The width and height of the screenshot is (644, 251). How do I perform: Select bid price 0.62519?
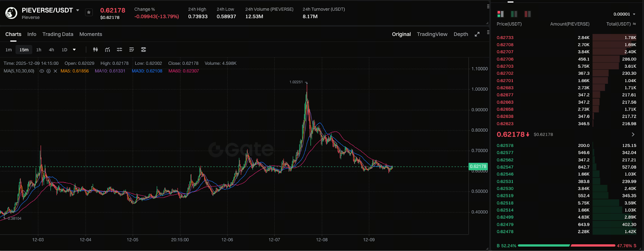pos(505,196)
